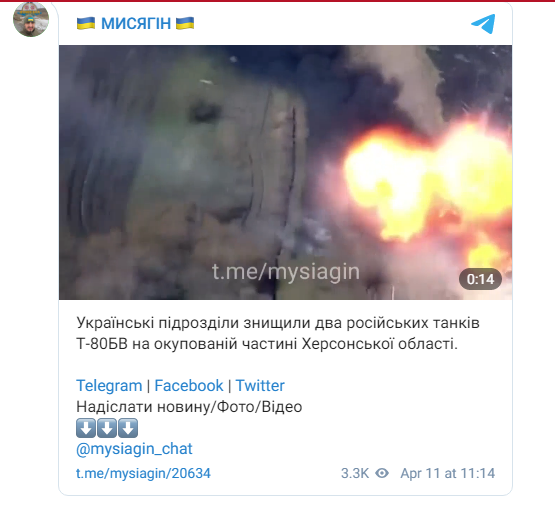Click the Apr 11 at 11:14 timestamp
Image resolution: width=555 pixels, height=505 pixels.
(x=447, y=474)
